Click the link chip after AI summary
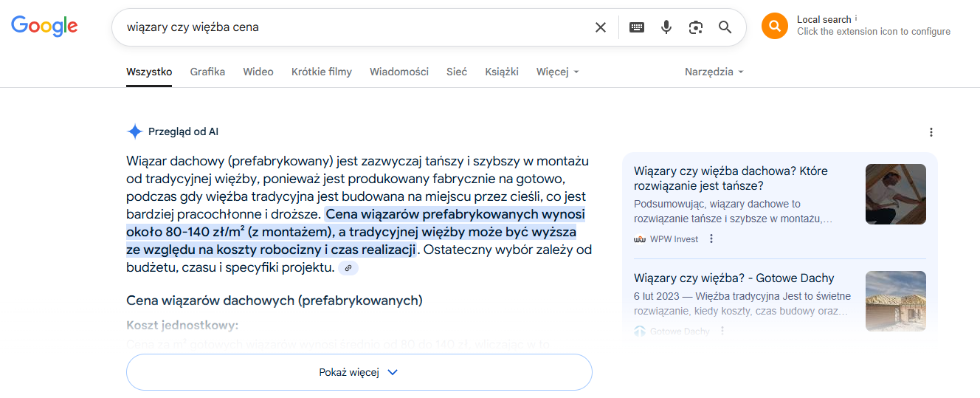 [x=348, y=268]
